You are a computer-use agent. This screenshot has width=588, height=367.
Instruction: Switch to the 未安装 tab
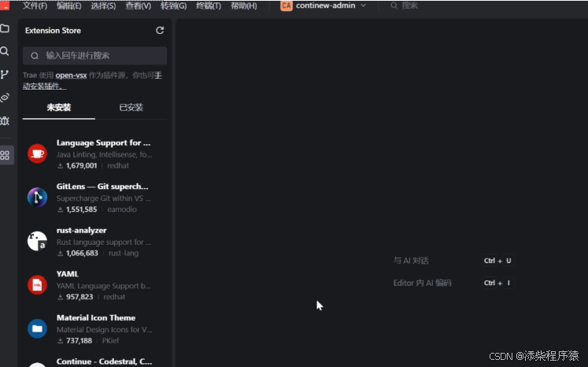click(x=59, y=108)
